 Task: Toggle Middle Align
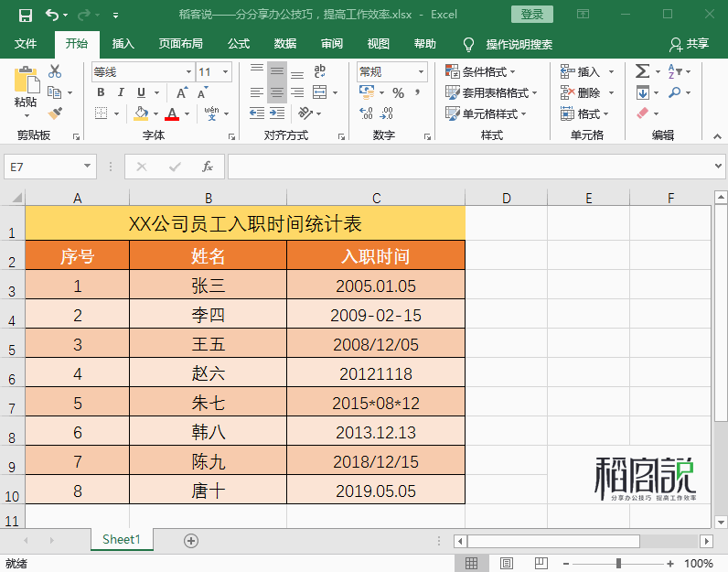(277, 70)
